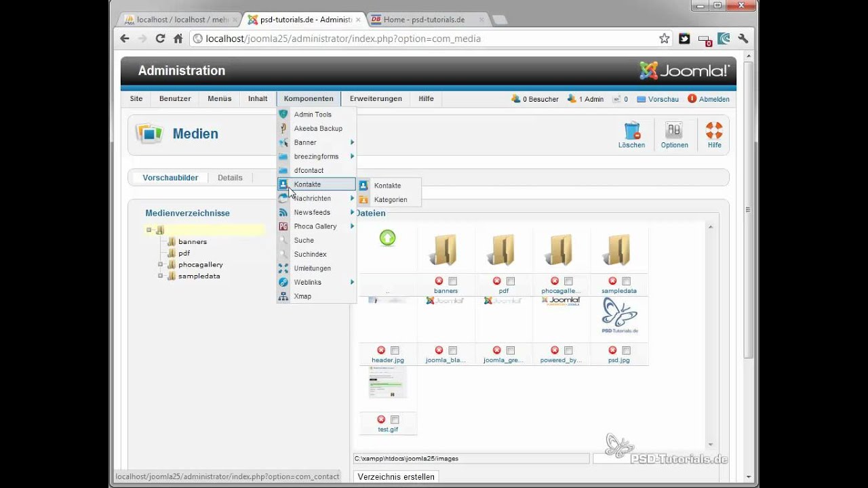Click the Vorschau preview icon
Screen dimensions: 868x488
pyautogui.click(x=642, y=99)
